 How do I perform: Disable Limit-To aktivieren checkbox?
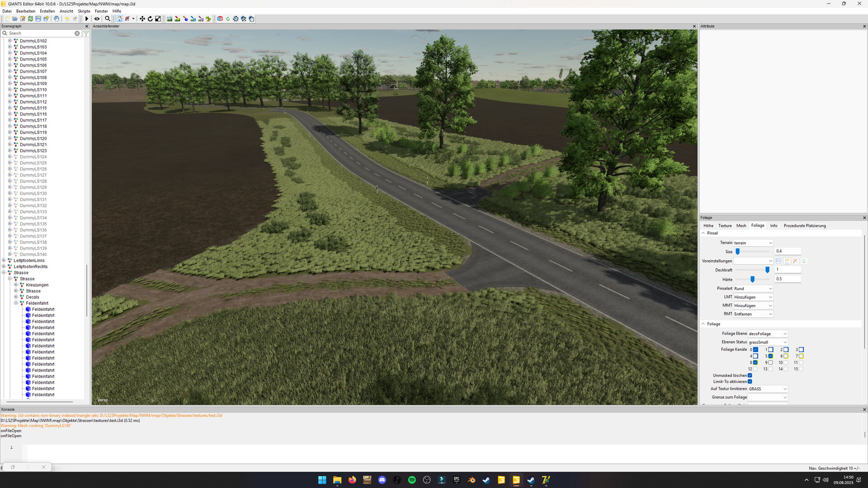click(x=750, y=382)
